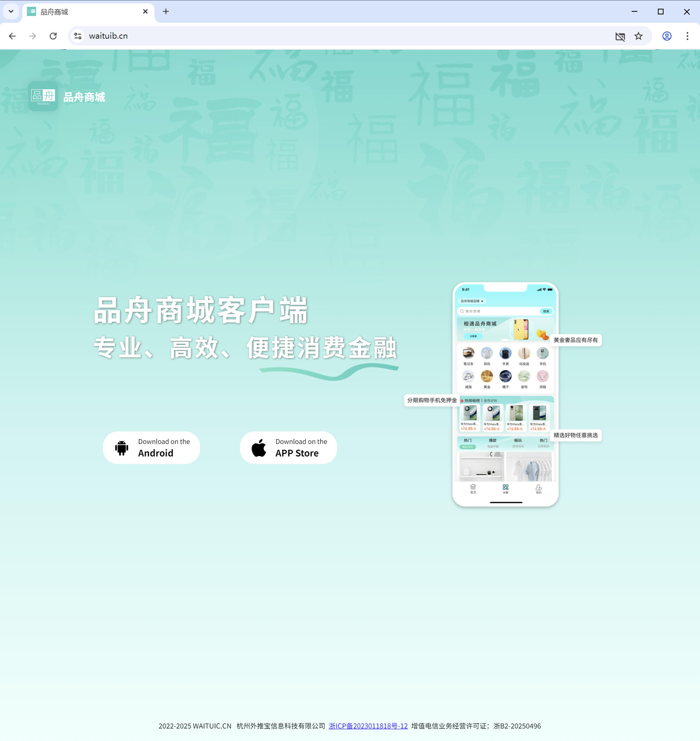The image size is (700, 741).
Task: Click the camera blocked icon in address bar
Action: (x=620, y=36)
